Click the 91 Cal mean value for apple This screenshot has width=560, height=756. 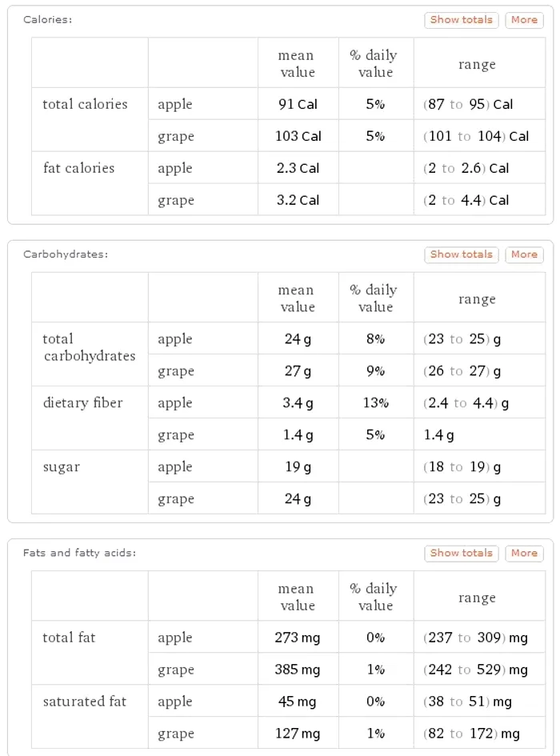coord(296,104)
